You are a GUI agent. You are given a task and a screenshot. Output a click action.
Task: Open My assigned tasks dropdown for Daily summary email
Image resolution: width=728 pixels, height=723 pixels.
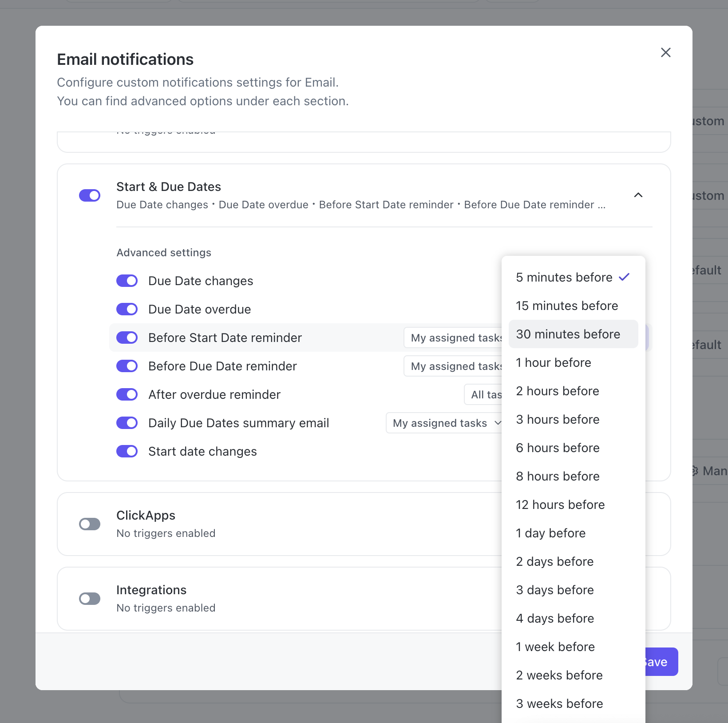coord(444,423)
